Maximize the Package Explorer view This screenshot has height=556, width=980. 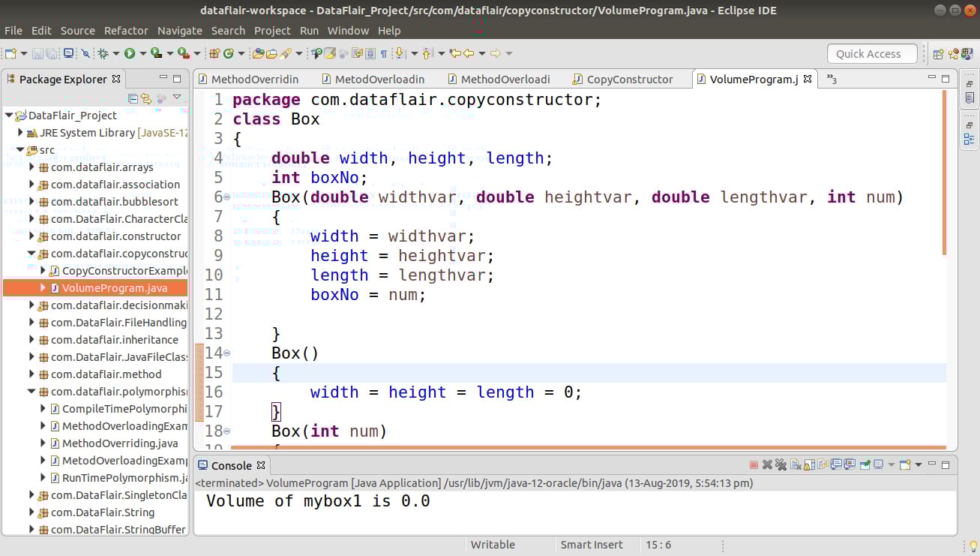tap(175, 77)
